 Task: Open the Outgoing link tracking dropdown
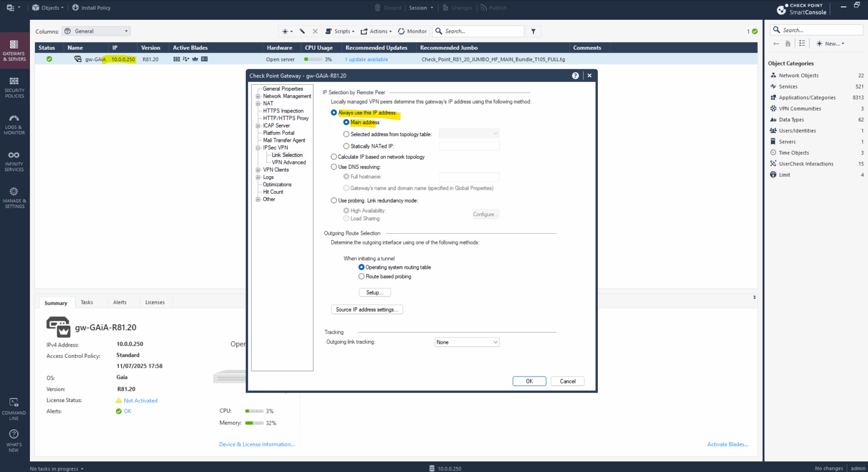(467, 342)
